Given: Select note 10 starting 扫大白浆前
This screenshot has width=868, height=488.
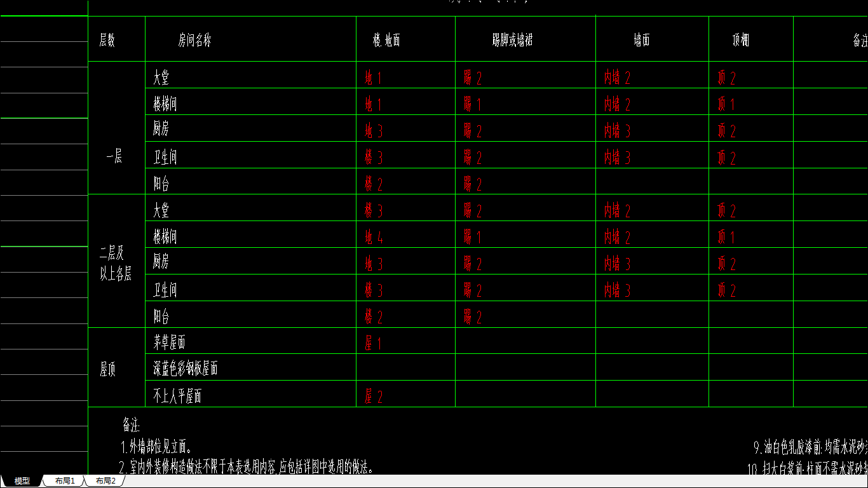Looking at the screenshot, I should coord(808,470).
